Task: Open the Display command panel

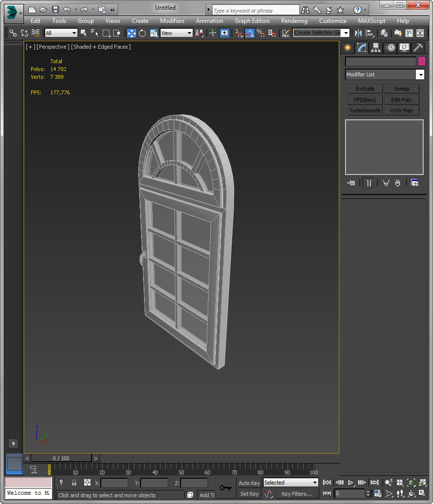Action: (x=404, y=47)
